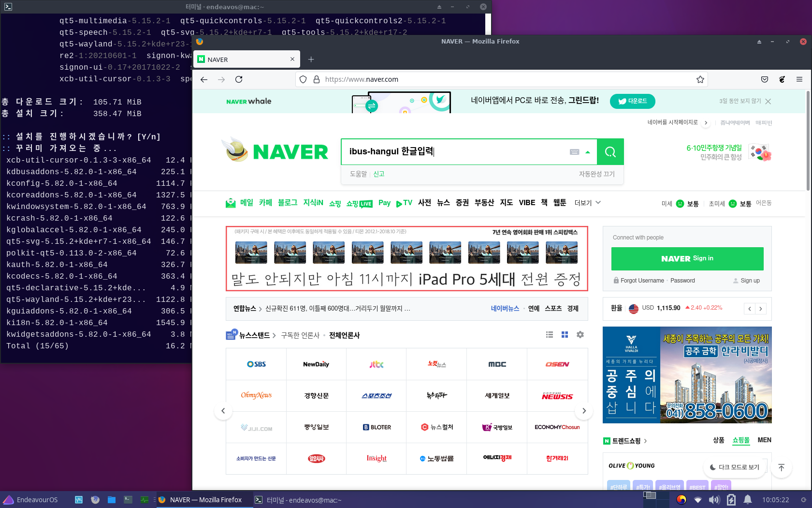Click the ibus Hangul input tray icon
This screenshot has height=508, width=812.
click(681, 500)
